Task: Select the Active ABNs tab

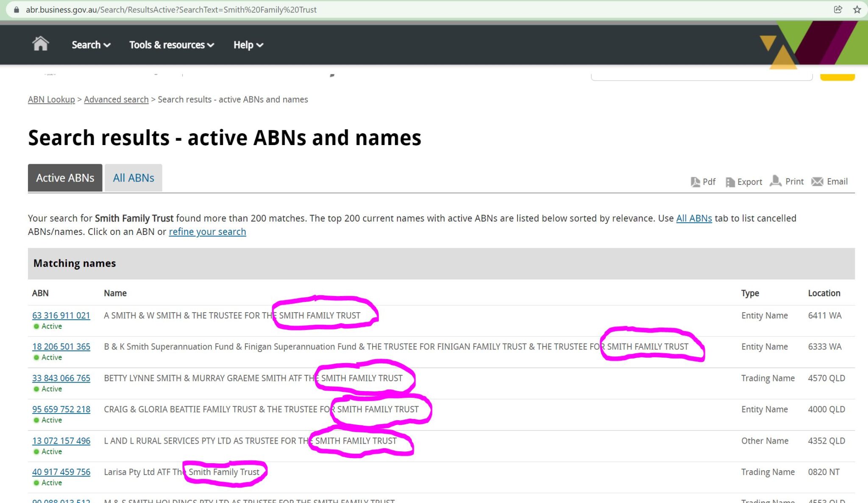Action: pos(65,178)
